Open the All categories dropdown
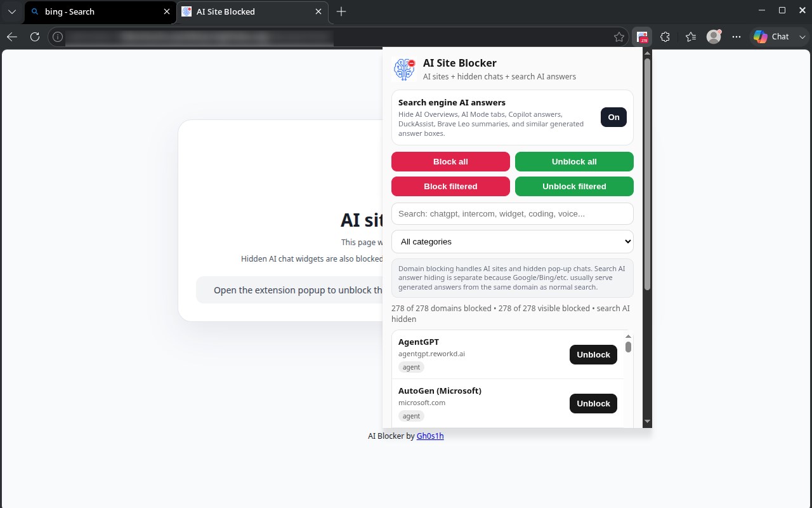Screen dimensions: 812x508 pos(513,241)
